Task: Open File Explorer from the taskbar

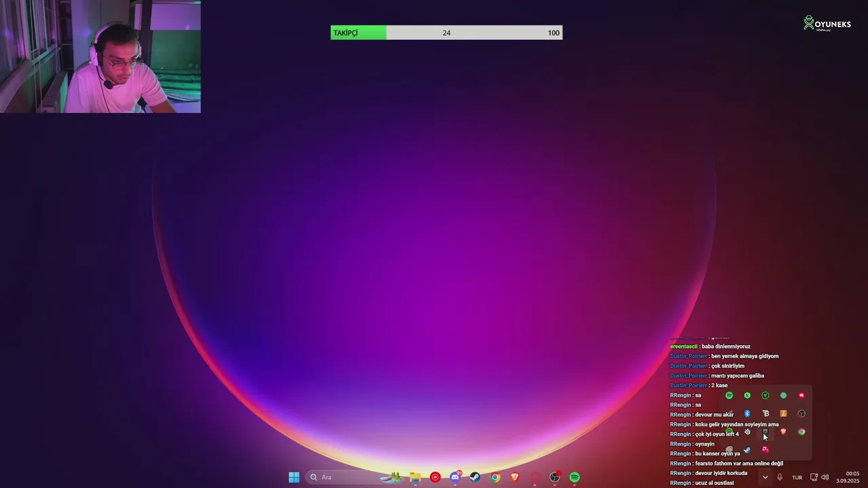Action: [x=415, y=477]
